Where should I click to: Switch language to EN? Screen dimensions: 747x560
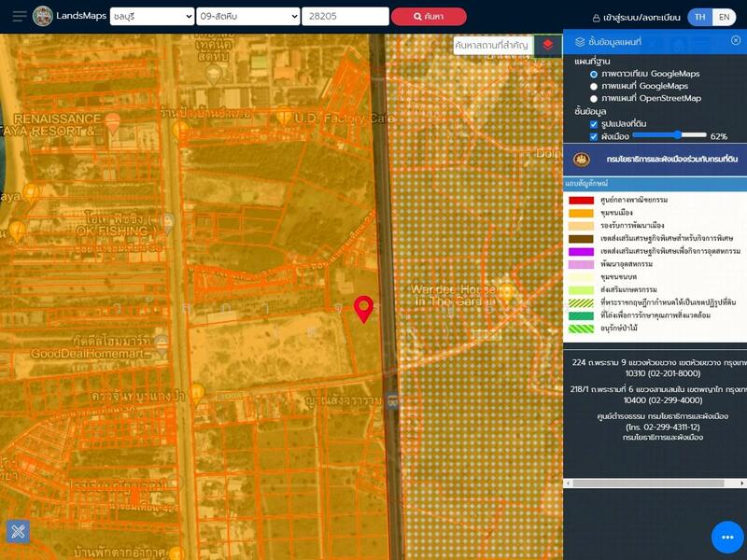(725, 17)
